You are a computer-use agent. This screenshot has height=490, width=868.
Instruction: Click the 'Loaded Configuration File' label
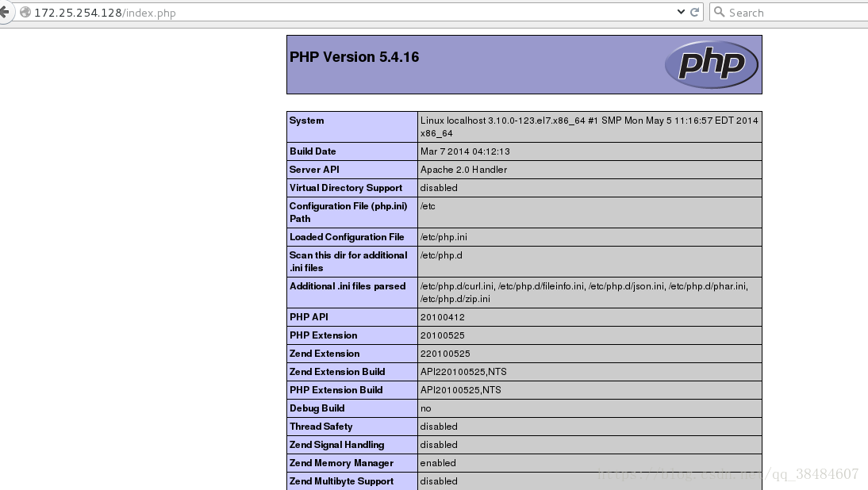coord(347,237)
